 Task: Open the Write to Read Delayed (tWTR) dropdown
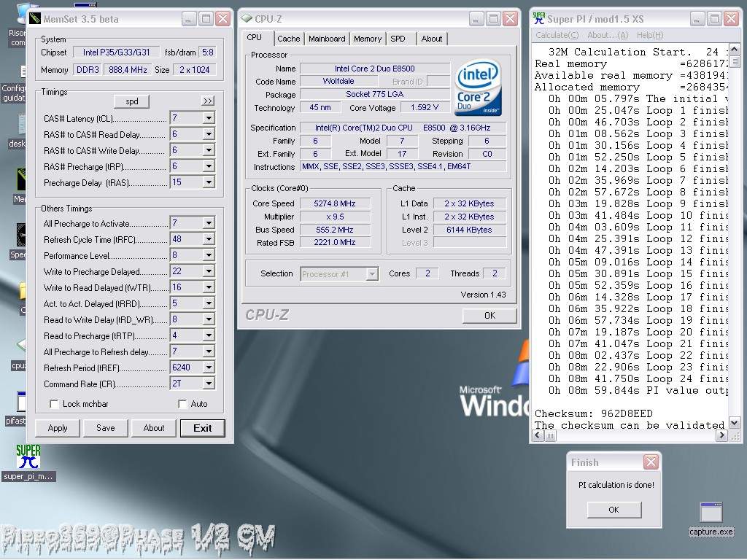(x=209, y=287)
